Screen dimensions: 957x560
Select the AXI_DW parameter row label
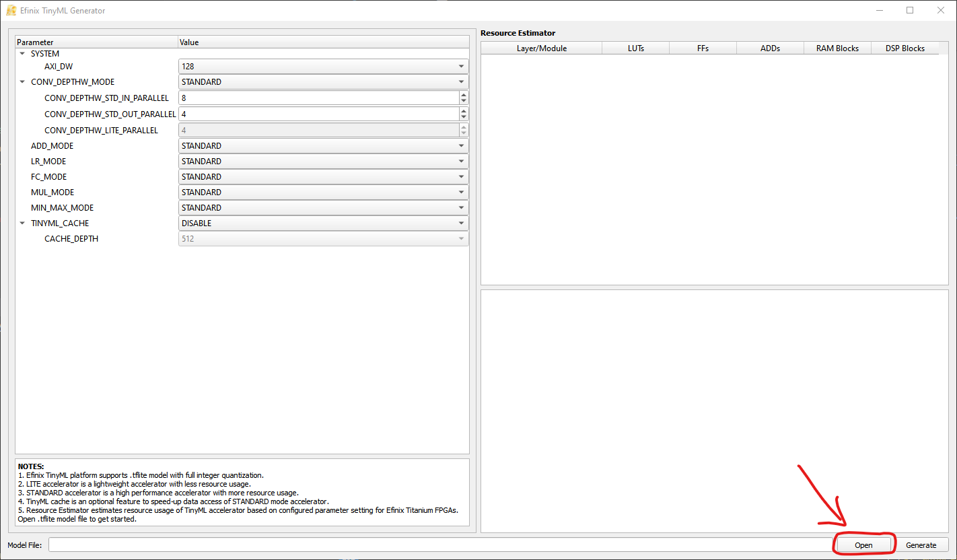59,67
